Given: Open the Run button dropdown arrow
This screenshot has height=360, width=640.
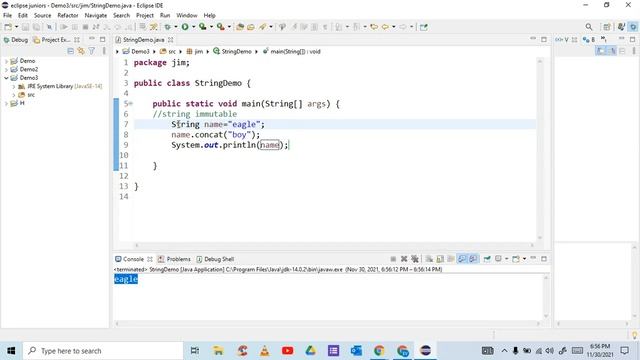Looking at the screenshot, I should click(x=193, y=27).
